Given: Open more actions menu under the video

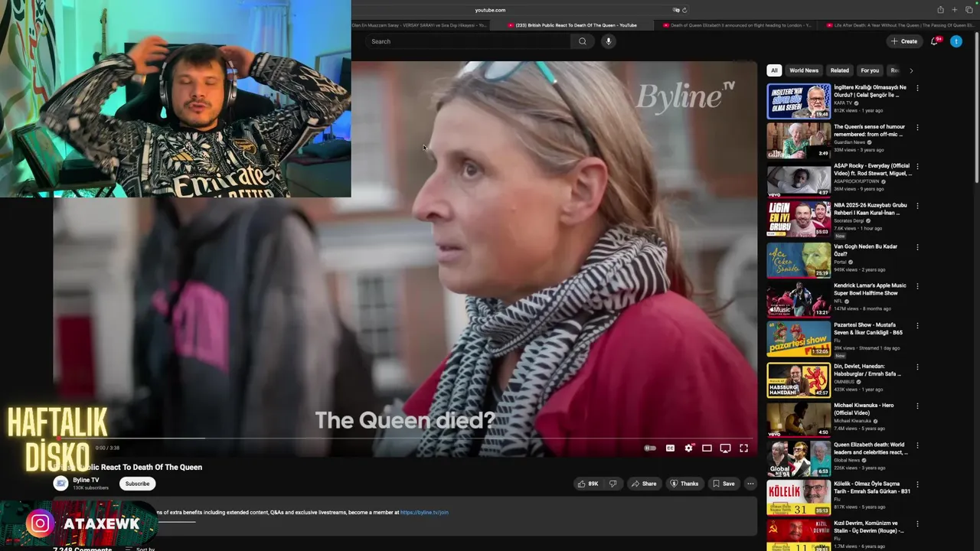Looking at the screenshot, I should (750, 484).
